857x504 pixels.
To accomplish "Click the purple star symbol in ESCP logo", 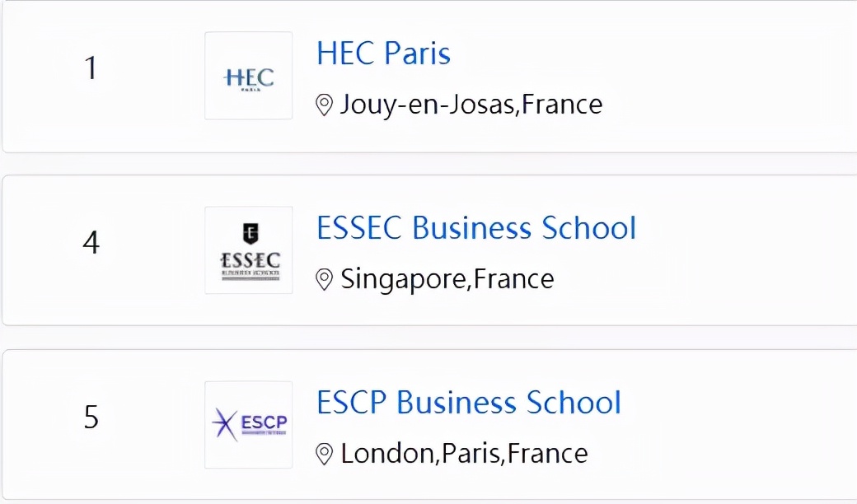I will coord(223,425).
